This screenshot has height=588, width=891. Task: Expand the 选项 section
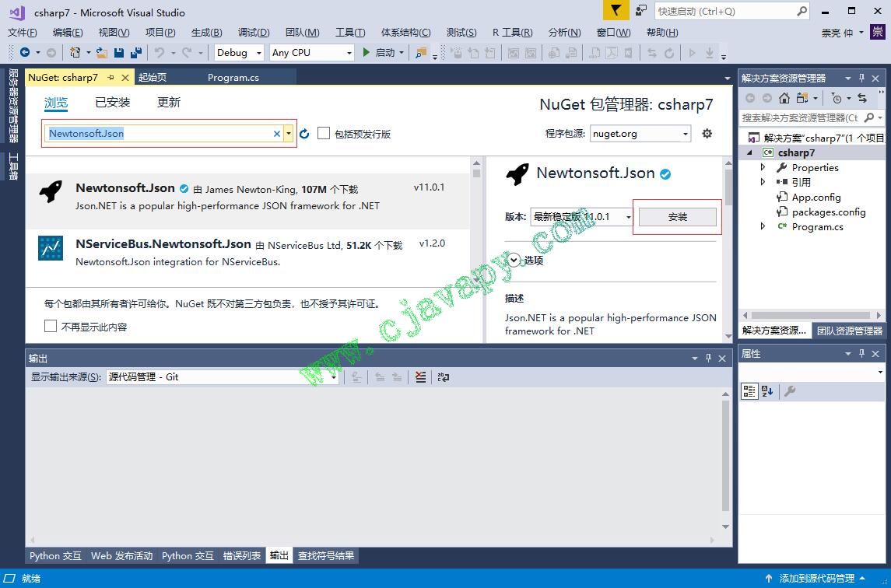pos(514,261)
